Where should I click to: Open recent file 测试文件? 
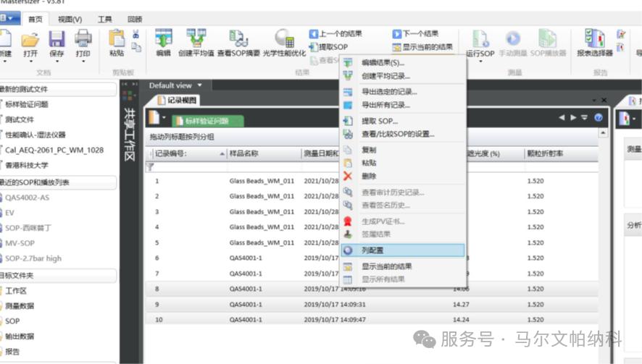20,120
